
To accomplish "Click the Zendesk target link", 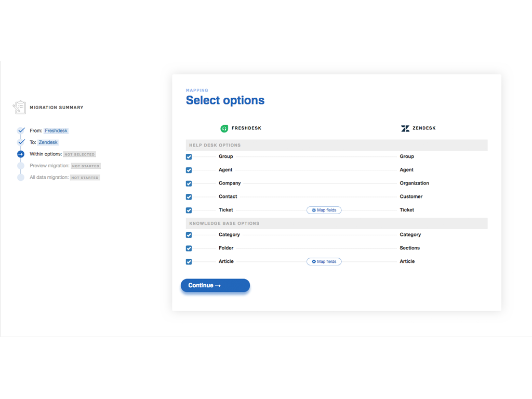I will 48,142.
